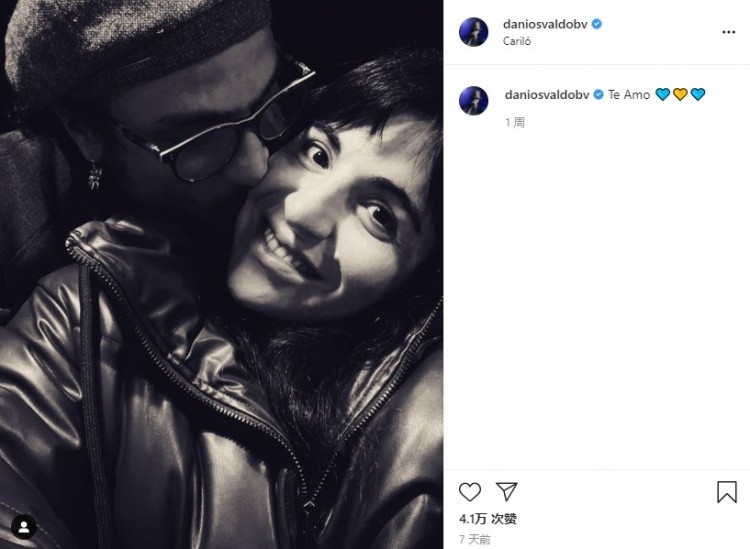Open the Cariló location link

(x=517, y=41)
